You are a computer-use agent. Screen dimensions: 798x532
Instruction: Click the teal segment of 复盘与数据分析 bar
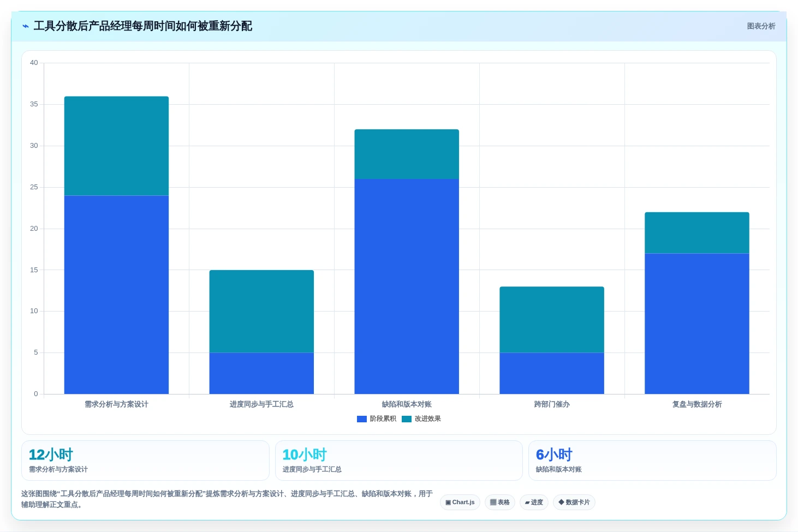[x=697, y=232]
